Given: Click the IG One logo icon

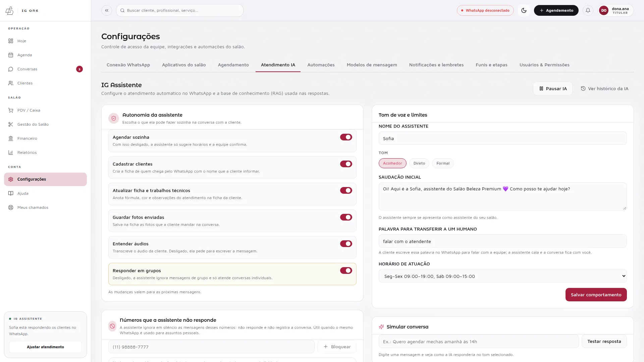Looking at the screenshot, I should 9,11.
